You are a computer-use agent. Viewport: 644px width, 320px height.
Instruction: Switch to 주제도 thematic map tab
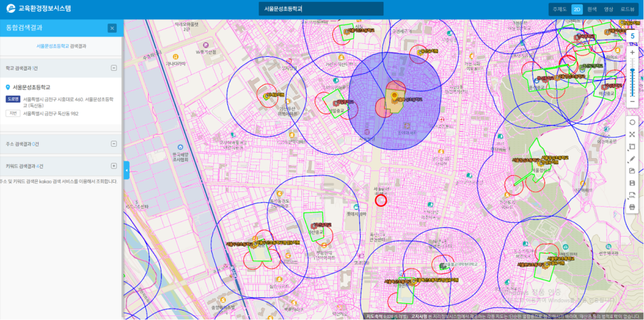click(x=559, y=9)
